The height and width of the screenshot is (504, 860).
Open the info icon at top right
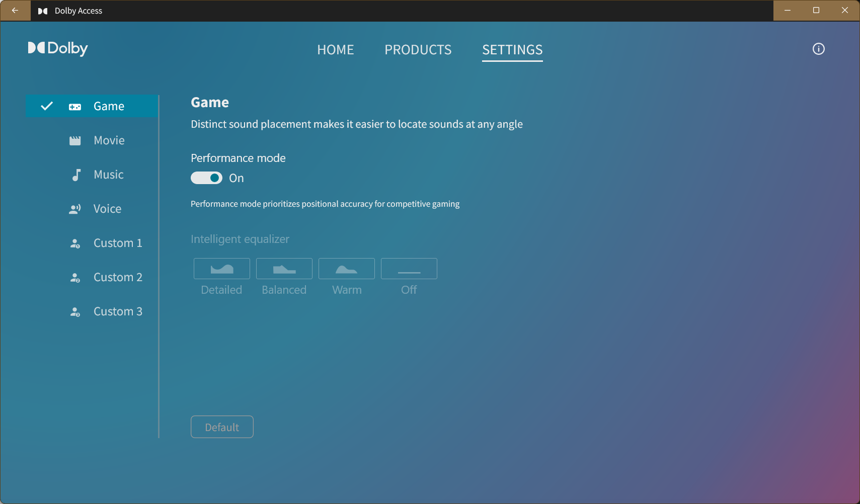pos(819,49)
